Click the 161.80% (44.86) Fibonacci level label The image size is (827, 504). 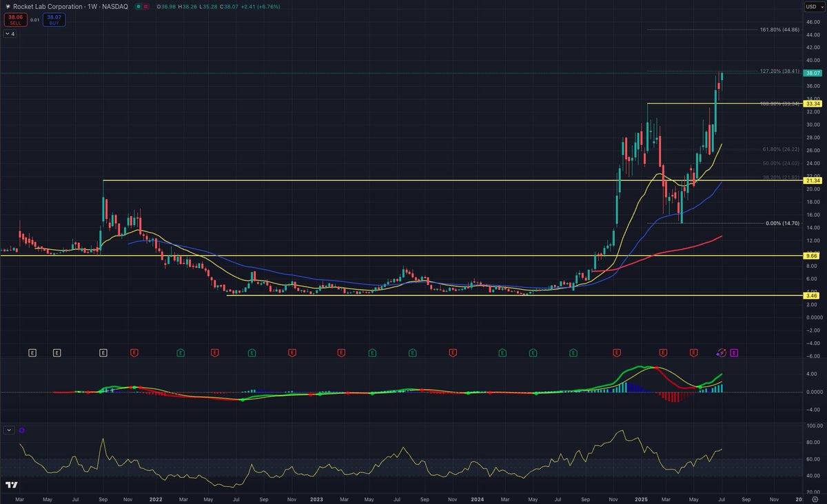(779, 30)
